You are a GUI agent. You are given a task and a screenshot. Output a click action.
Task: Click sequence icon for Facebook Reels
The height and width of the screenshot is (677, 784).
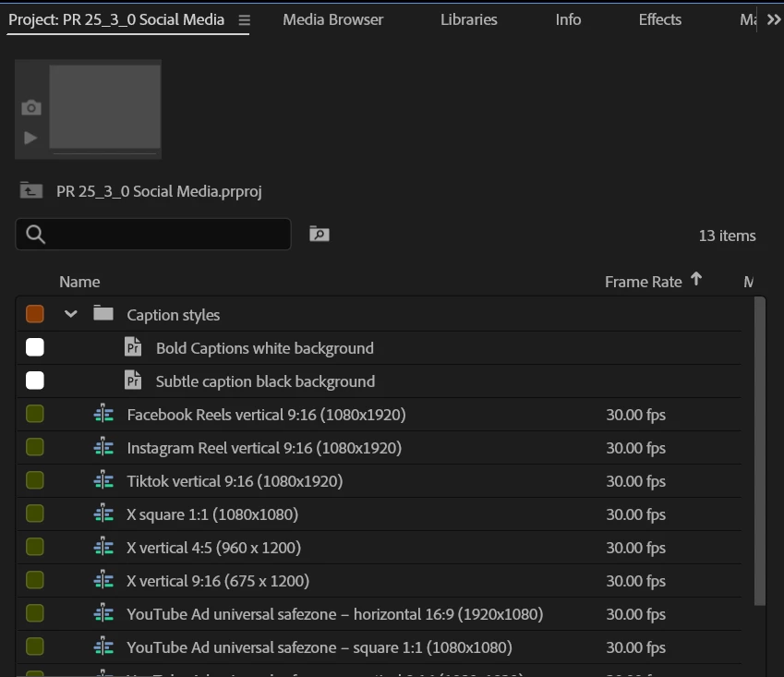click(x=103, y=414)
